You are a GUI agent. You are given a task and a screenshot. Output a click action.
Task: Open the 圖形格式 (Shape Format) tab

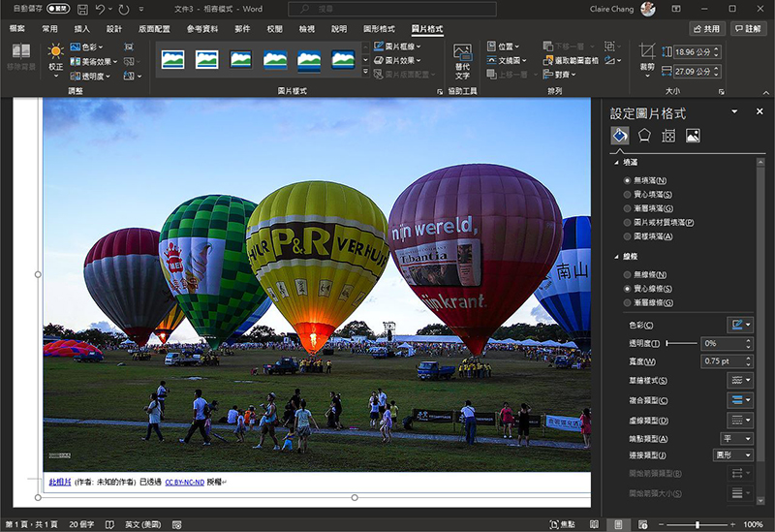click(x=380, y=29)
